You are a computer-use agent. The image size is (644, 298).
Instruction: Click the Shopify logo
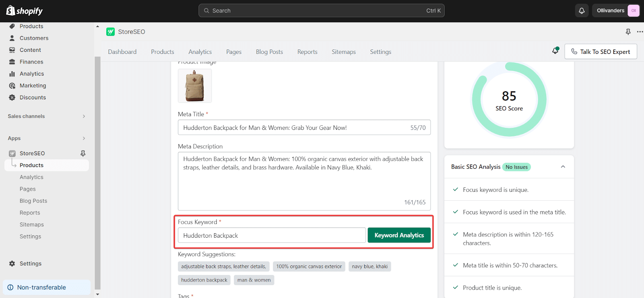[x=25, y=11]
